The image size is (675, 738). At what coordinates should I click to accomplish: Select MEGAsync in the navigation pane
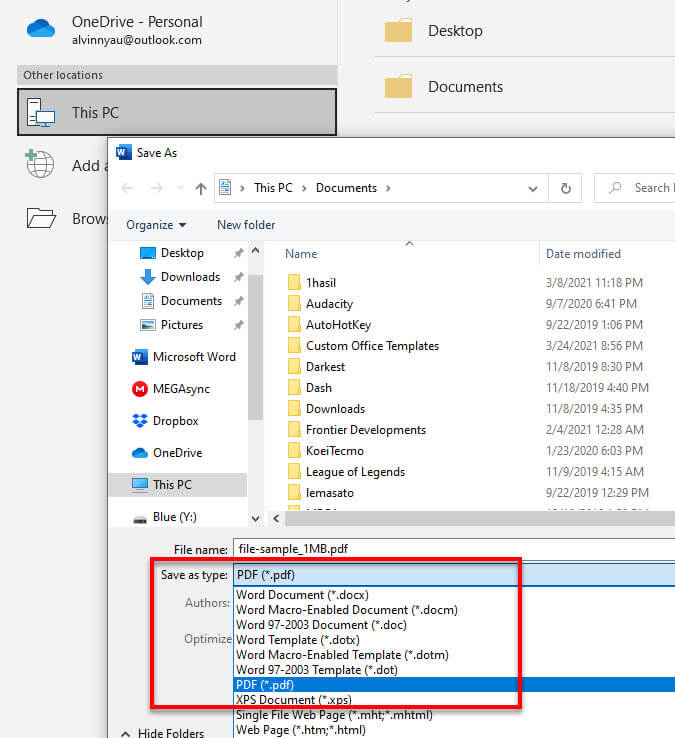(x=171, y=389)
